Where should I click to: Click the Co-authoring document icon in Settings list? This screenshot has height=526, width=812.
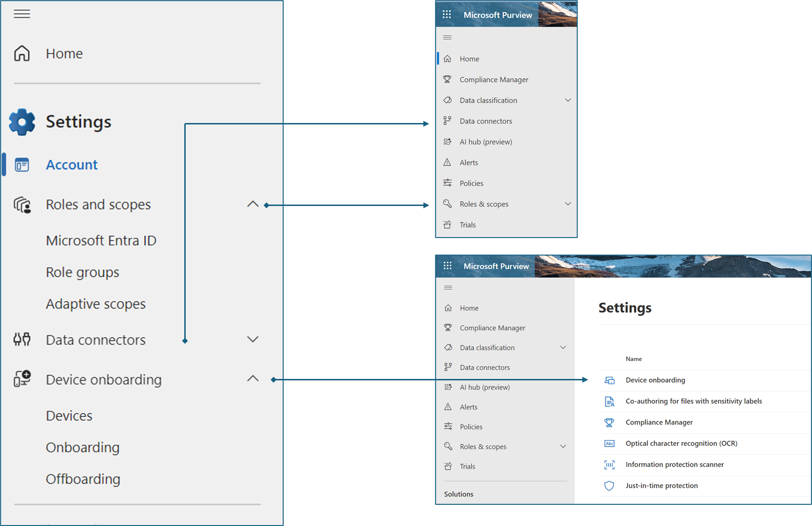[x=609, y=402]
